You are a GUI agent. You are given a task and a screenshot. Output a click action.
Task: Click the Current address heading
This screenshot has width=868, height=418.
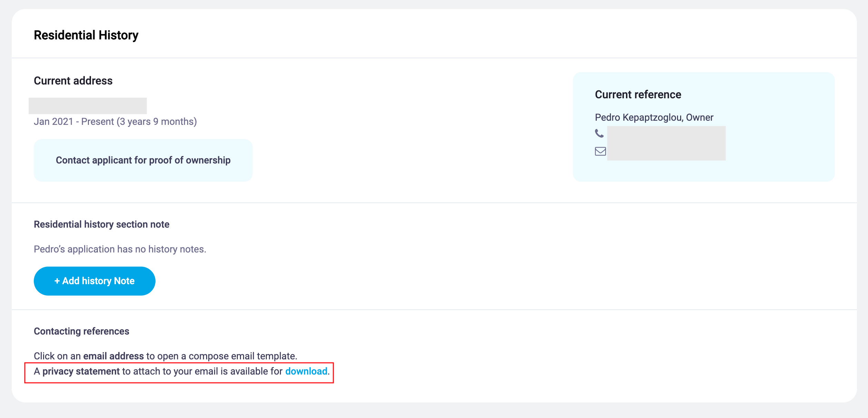tap(73, 81)
